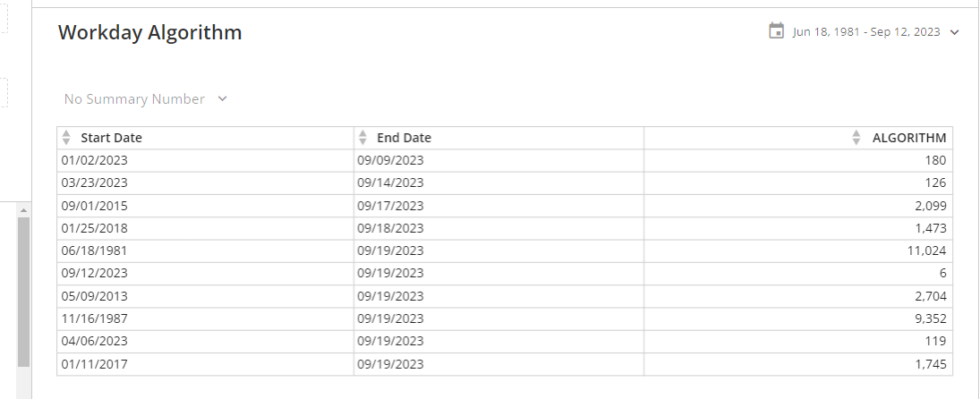Click the calendar icon beside date range
Viewport: 980px width, 399px height.
[x=776, y=31]
